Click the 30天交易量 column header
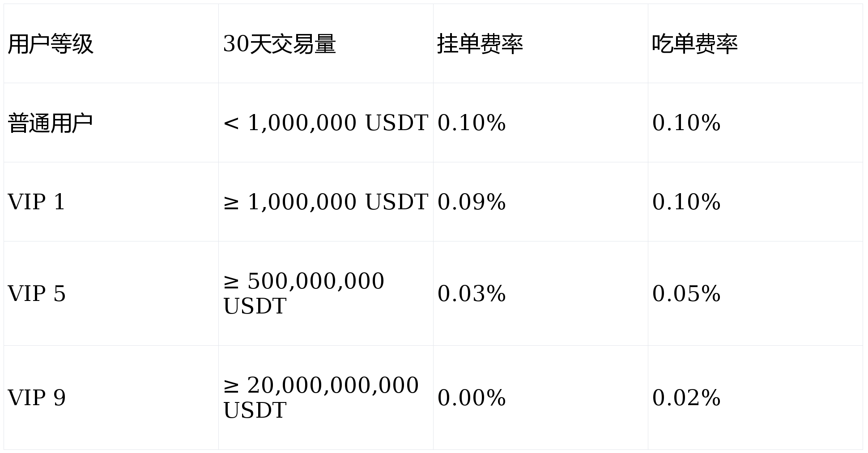868x453 pixels. 279,44
